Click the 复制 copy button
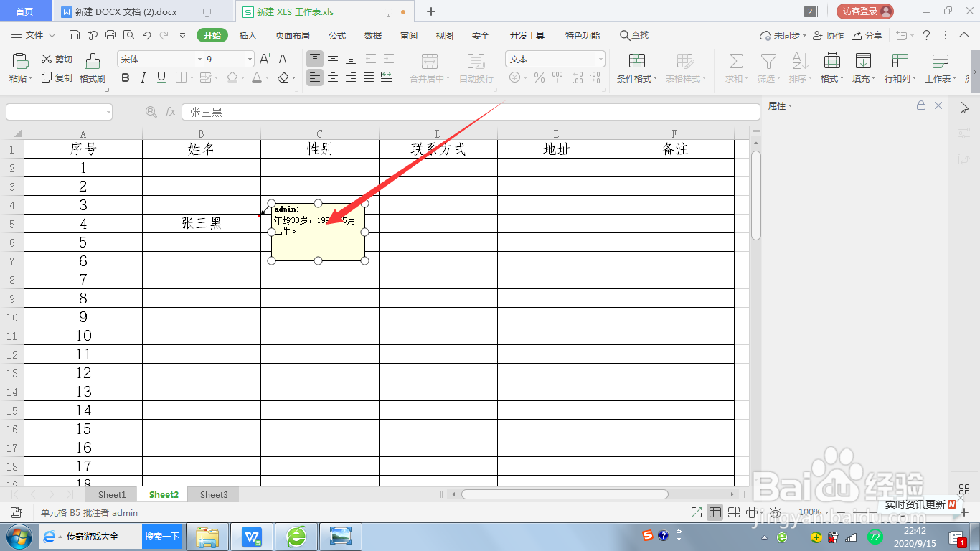Image resolution: width=980 pixels, height=551 pixels. [x=58, y=79]
